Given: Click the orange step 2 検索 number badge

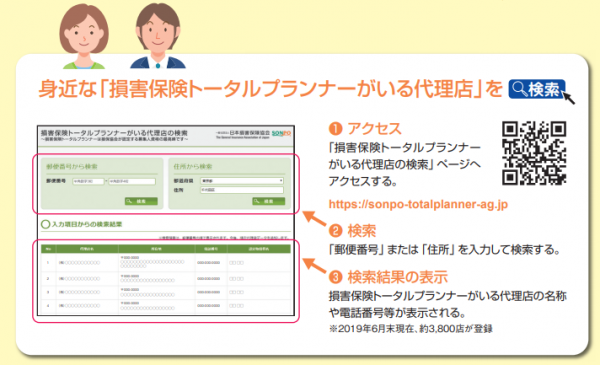Looking at the screenshot, I should coord(335,231).
